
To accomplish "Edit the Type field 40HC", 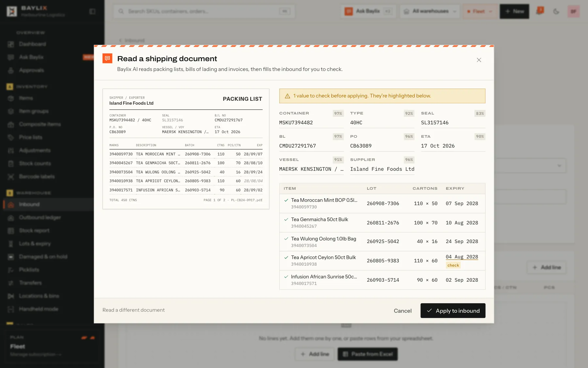I will click(x=382, y=123).
